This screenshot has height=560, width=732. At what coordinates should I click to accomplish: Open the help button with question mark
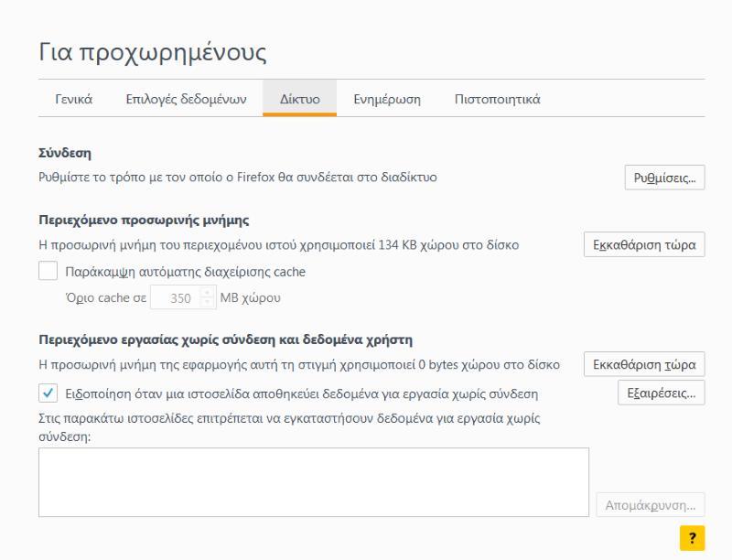point(692,538)
